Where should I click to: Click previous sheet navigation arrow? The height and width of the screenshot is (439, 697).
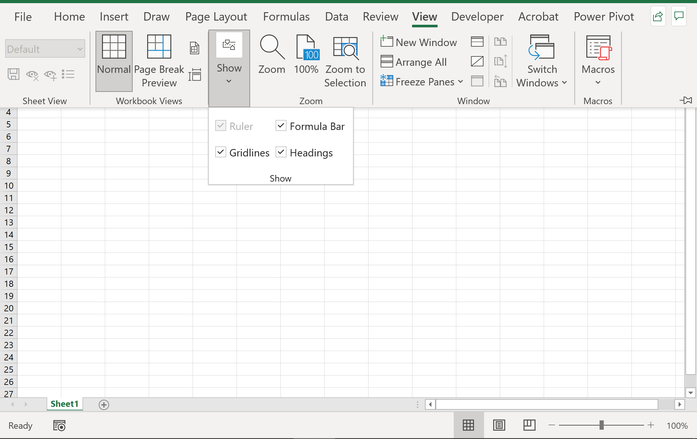(x=12, y=404)
